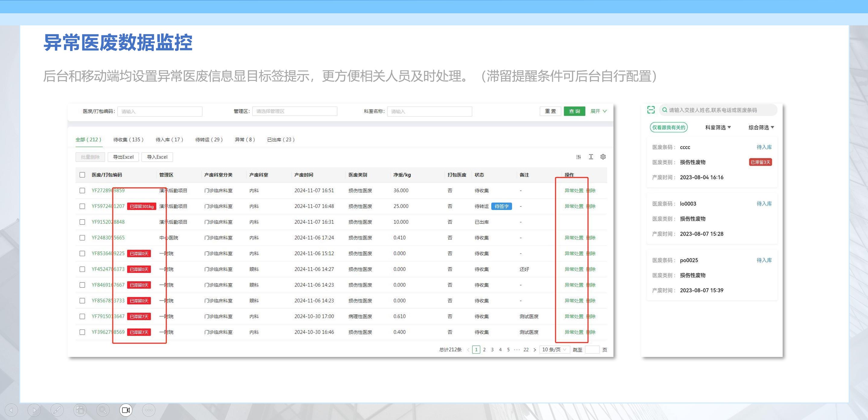Go to the previous slide
Image resolution: width=868 pixels, height=420 pixels.
pyautogui.click(x=11, y=410)
